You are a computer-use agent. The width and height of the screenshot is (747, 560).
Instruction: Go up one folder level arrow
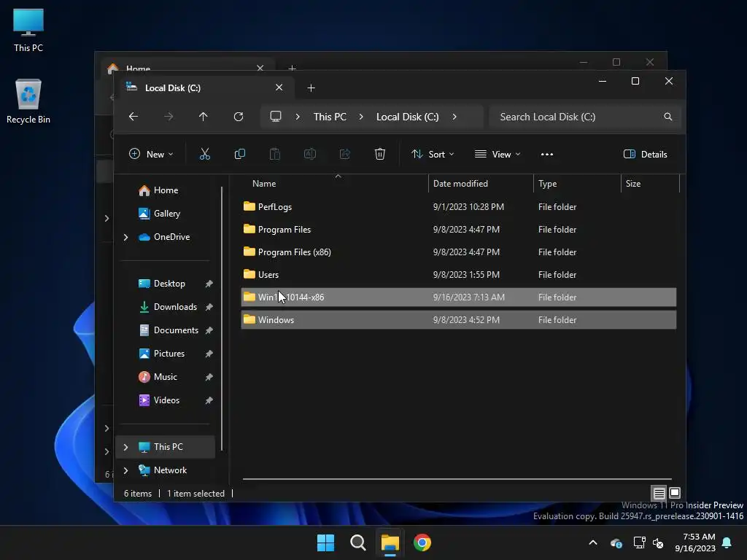[x=204, y=117]
